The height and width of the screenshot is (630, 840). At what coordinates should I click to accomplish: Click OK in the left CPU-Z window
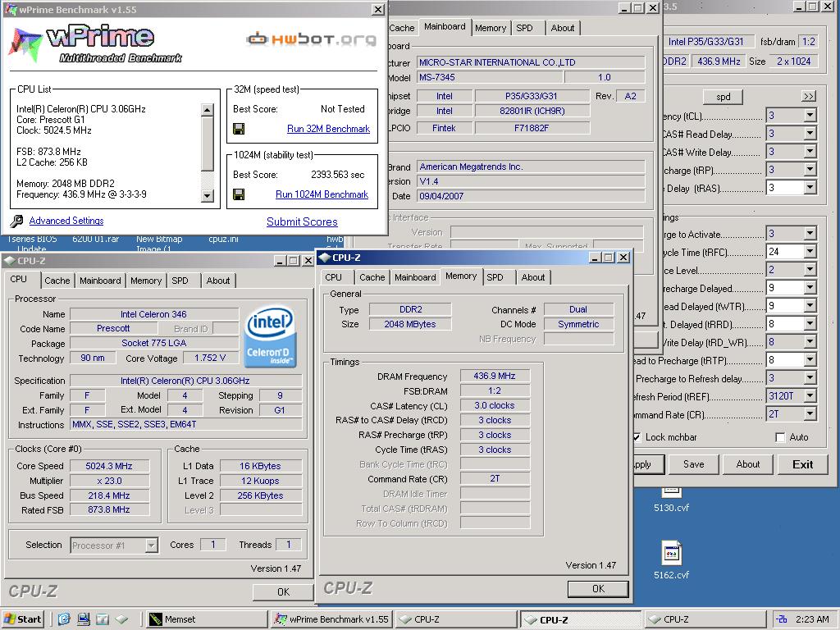point(283,592)
